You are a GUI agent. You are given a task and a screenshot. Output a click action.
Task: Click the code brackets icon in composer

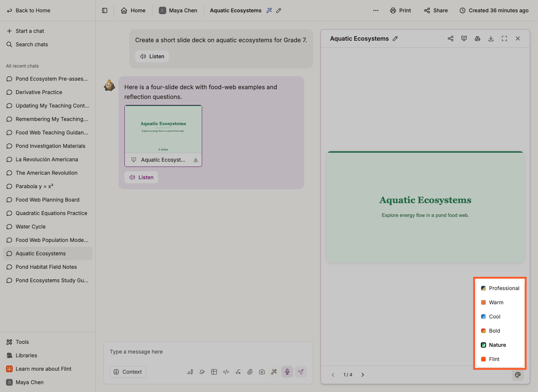point(226,372)
